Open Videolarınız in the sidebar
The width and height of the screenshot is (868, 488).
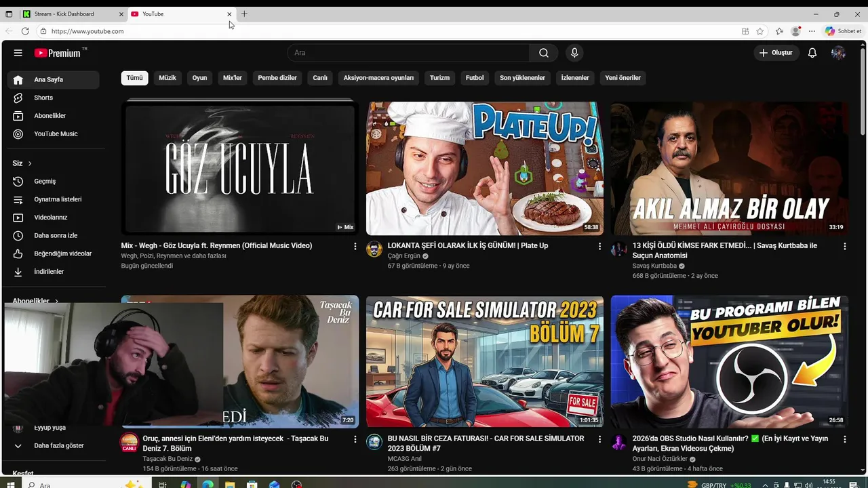pyautogui.click(x=54, y=218)
